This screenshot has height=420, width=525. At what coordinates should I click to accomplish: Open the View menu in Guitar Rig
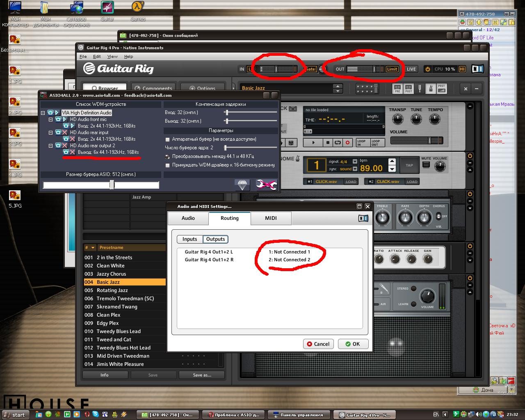tap(112, 57)
